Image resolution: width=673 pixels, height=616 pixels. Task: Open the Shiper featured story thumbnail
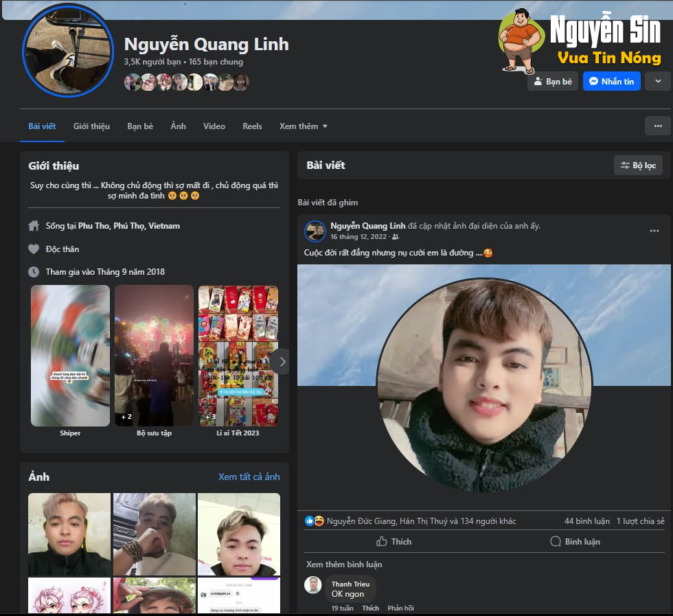tap(70, 357)
